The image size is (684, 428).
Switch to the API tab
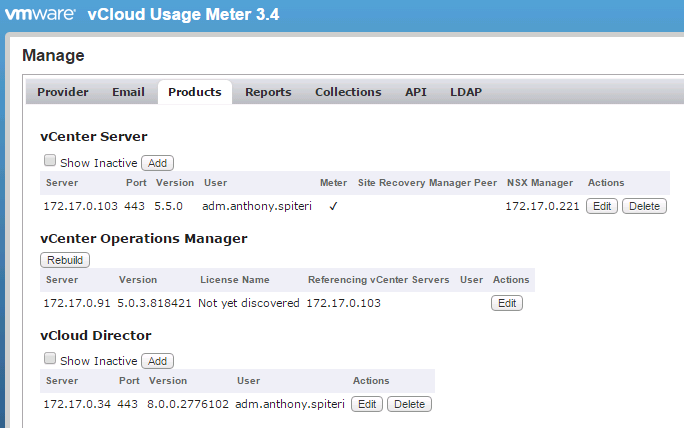pyautogui.click(x=416, y=92)
